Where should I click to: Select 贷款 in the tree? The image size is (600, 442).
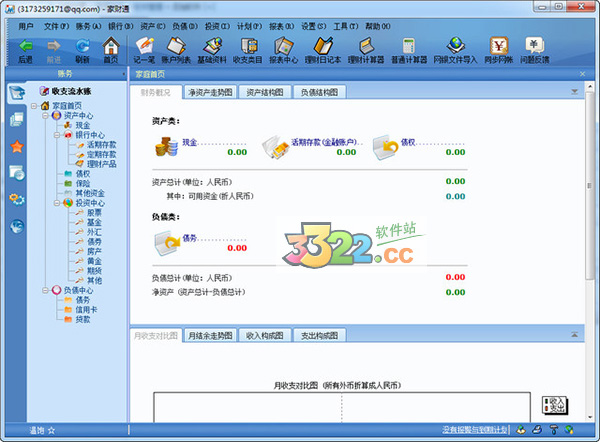coord(83,319)
